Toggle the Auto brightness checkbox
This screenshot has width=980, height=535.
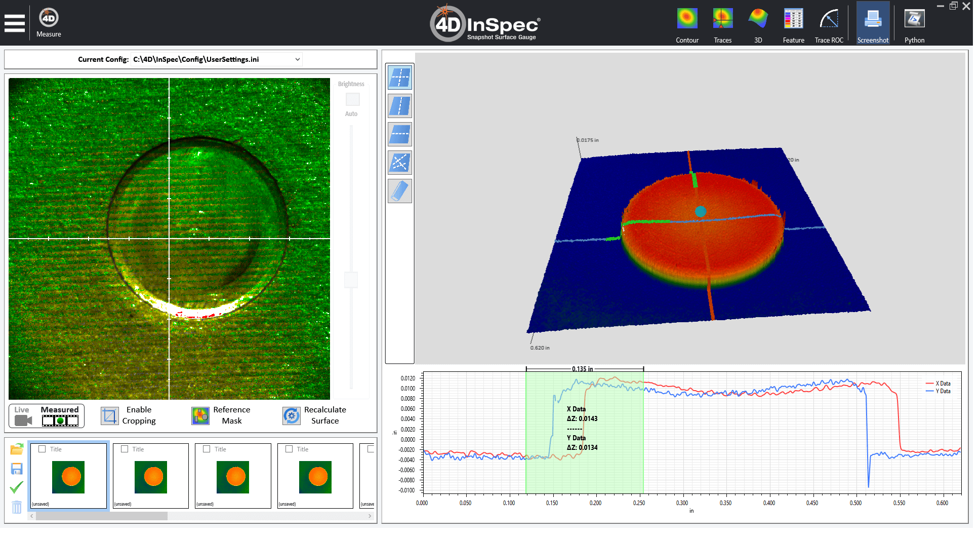coord(352,99)
